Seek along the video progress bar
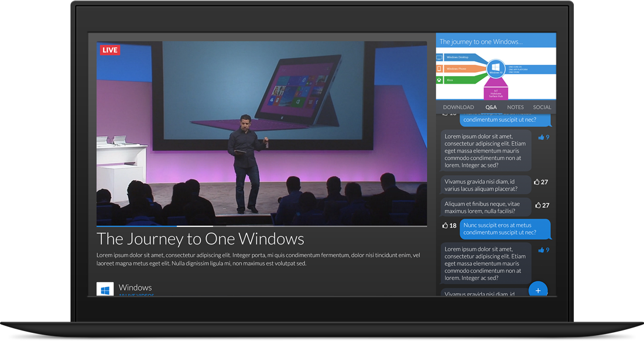Screen dimensions: 644x341 (x=262, y=226)
